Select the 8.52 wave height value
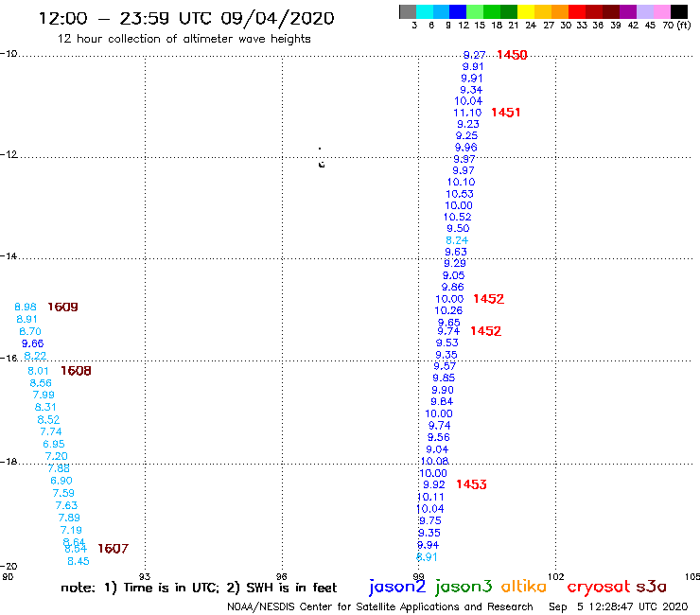 (x=48, y=420)
